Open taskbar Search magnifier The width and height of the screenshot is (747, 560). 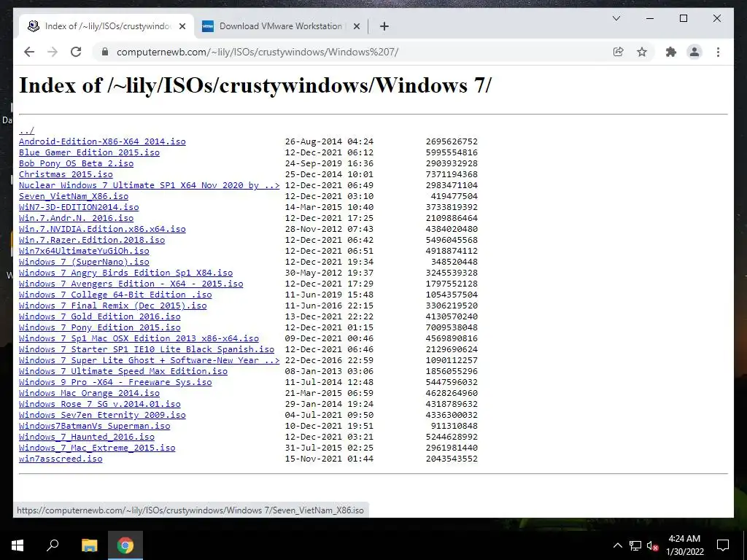click(53, 545)
